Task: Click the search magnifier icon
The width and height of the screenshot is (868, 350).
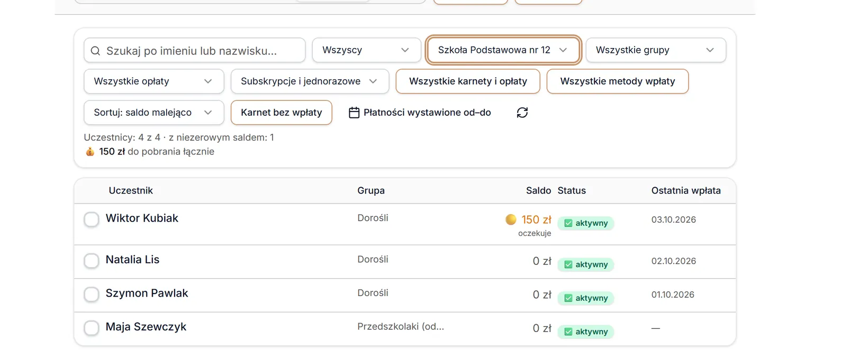Action: coord(95,51)
